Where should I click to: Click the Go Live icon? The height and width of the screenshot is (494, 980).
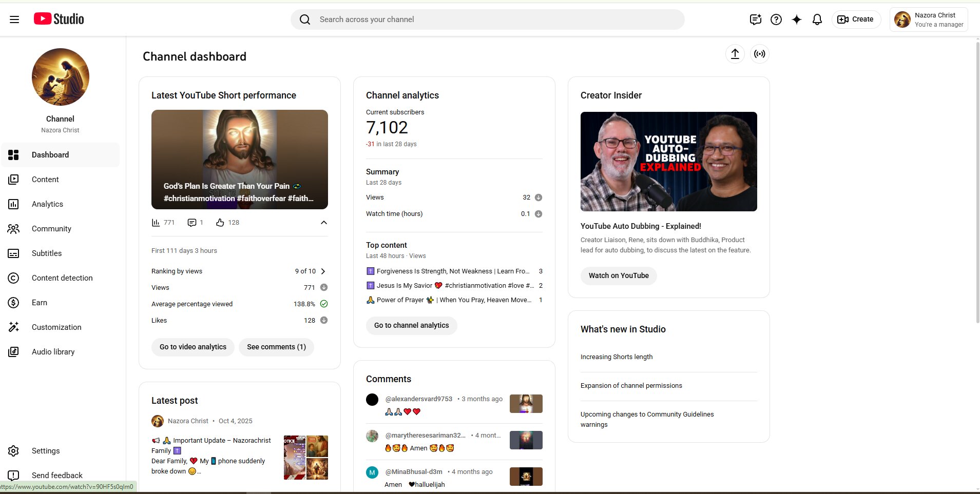760,54
